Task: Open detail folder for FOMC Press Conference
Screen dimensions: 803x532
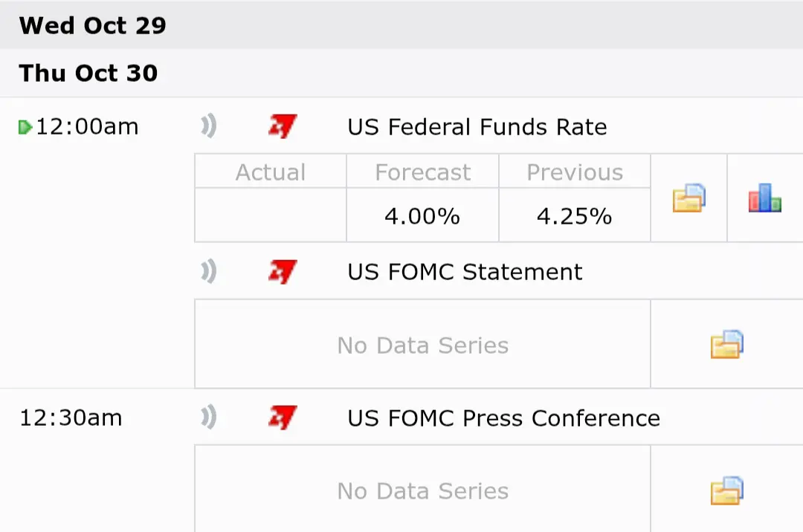Action: [x=726, y=490]
